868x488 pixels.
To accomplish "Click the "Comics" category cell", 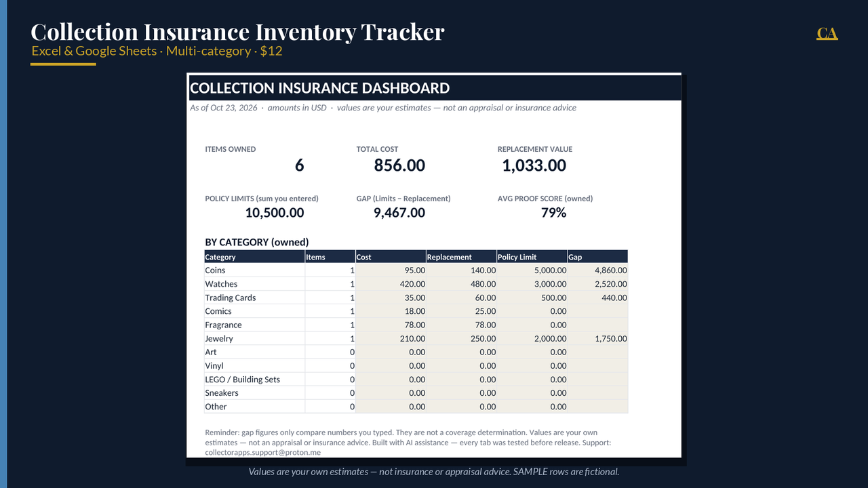I will [x=254, y=311].
